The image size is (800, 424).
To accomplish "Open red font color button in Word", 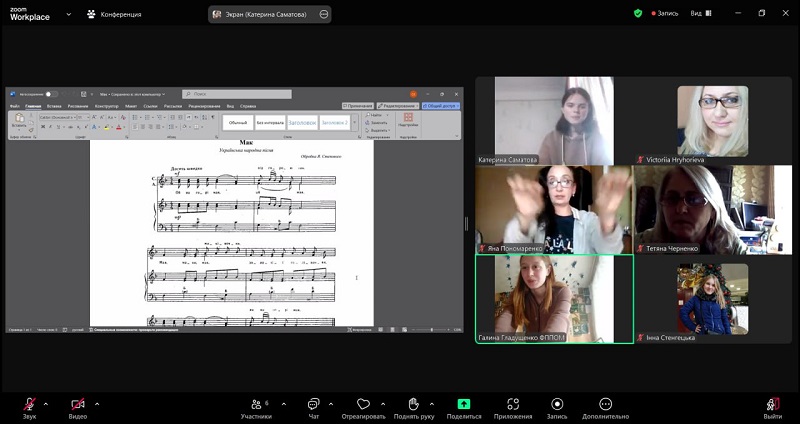I will click(x=119, y=127).
